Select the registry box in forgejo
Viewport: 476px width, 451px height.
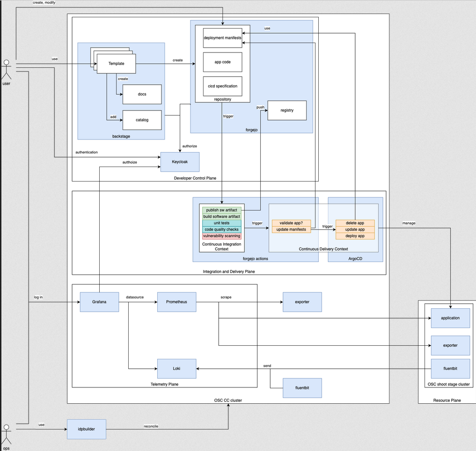[287, 110]
